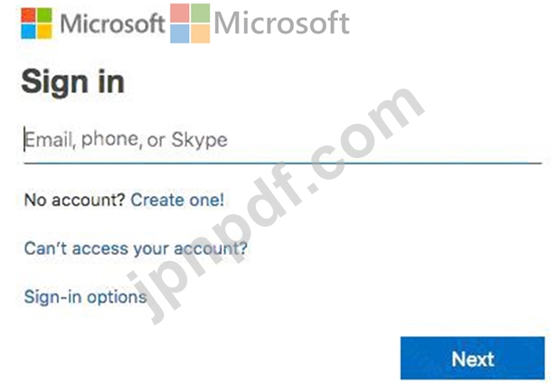Screen dimensions: 557x392
Task: Click the blue Next button
Action: (x=472, y=359)
